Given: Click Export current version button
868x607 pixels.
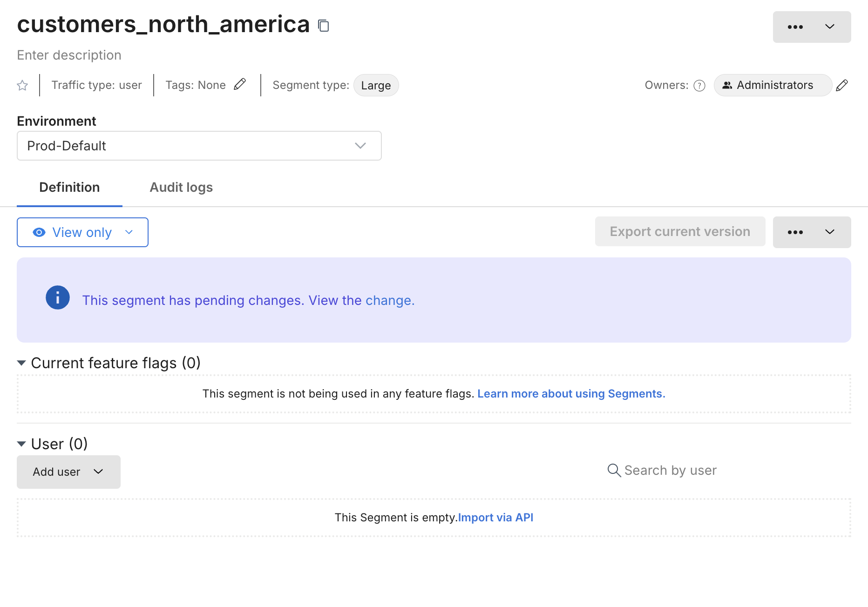Looking at the screenshot, I should pyautogui.click(x=680, y=232).
